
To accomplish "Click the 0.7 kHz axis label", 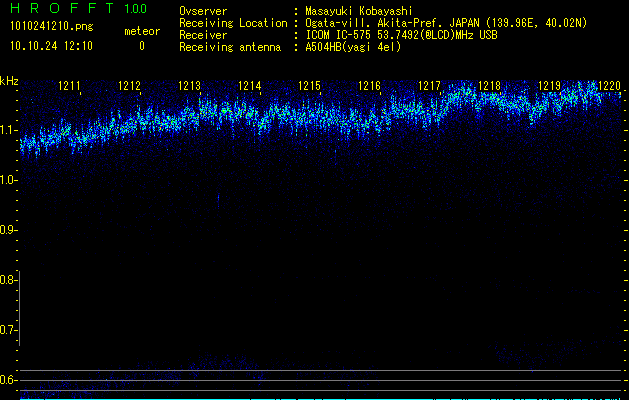I will point(8,330).
